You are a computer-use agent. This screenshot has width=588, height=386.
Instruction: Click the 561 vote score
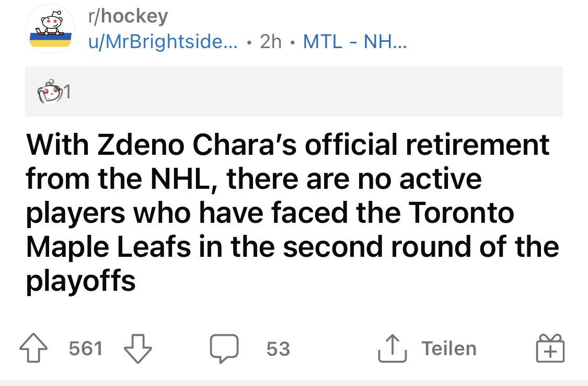86,349
